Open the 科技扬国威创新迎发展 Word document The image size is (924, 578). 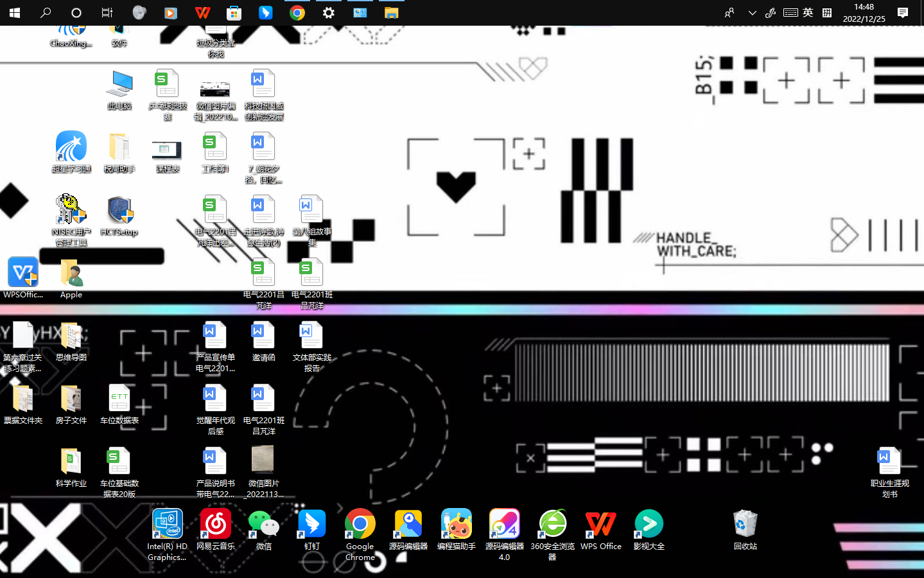click(x=264, y=96)
